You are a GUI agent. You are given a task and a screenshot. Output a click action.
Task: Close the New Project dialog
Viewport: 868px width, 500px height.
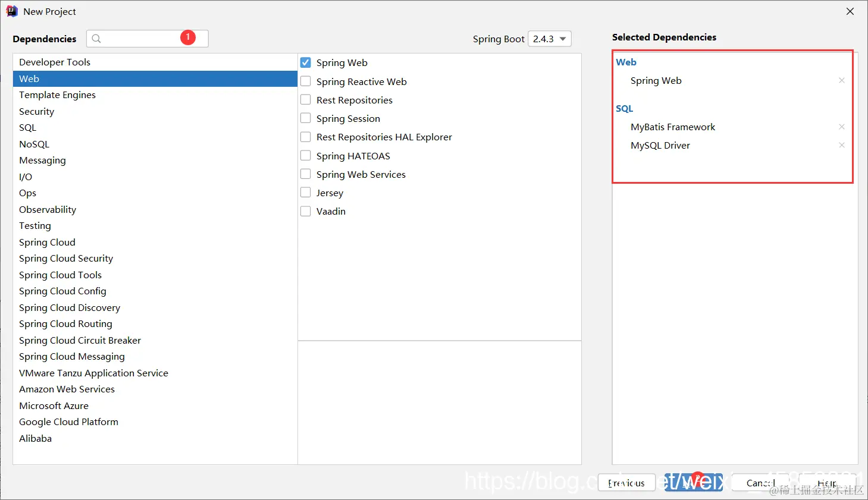[x=850, y=11]
